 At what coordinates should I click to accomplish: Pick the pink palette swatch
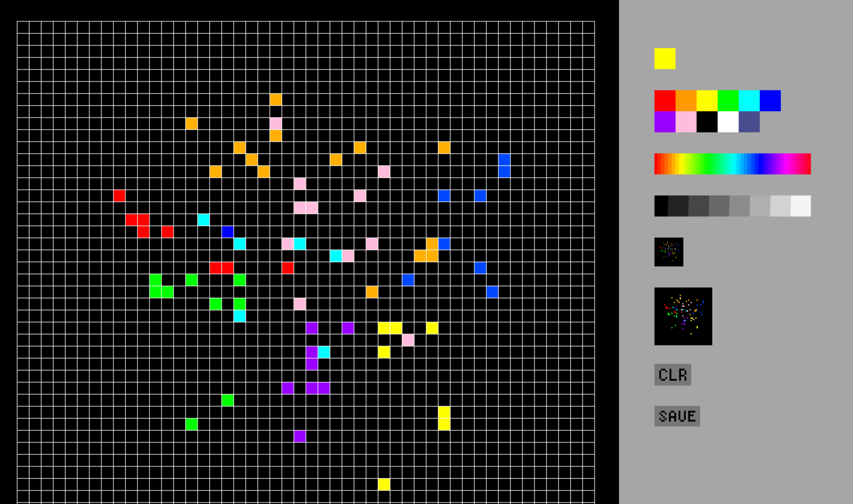click(x=686, y=121)
